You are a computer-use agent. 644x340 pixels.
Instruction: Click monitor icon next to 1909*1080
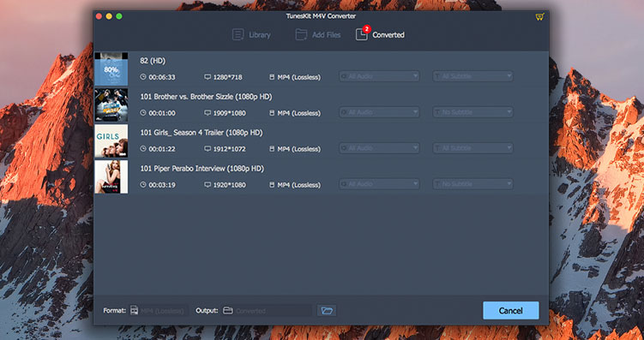tap(208, 113)
